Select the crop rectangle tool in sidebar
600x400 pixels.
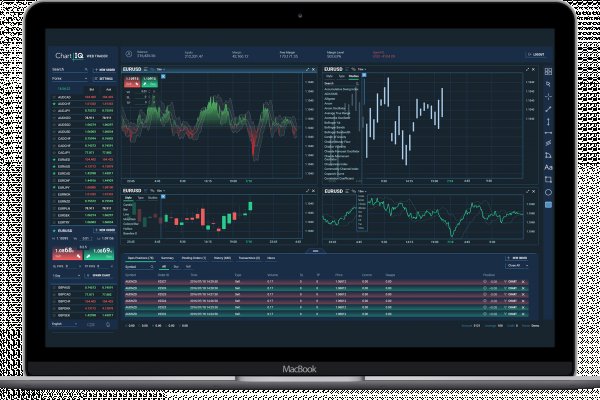[x=548, y=179]
